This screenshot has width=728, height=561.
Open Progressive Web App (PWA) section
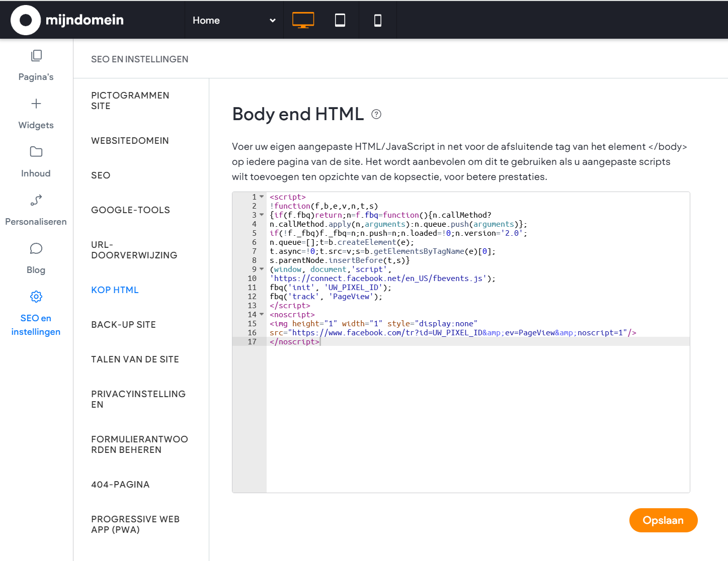point(135,524)
